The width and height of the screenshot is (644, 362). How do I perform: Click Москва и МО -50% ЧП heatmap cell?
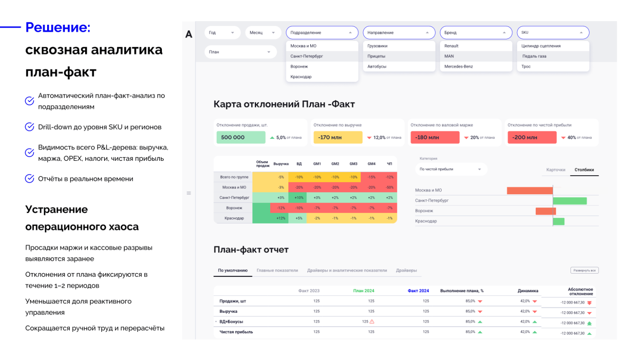point(390,188)
